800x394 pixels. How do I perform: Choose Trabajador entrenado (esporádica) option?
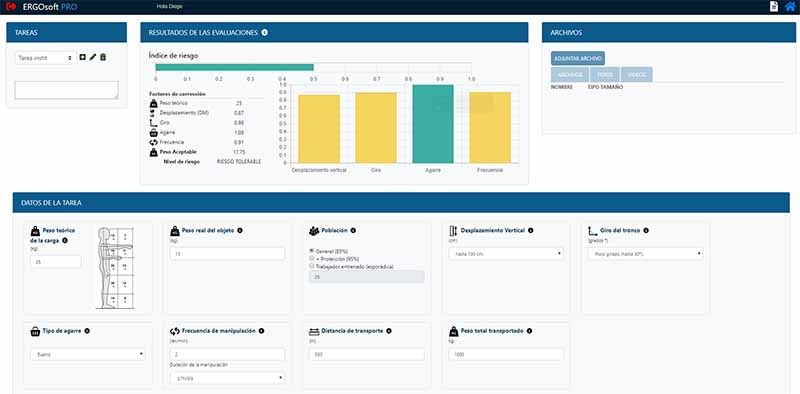(x=311, y=266)
